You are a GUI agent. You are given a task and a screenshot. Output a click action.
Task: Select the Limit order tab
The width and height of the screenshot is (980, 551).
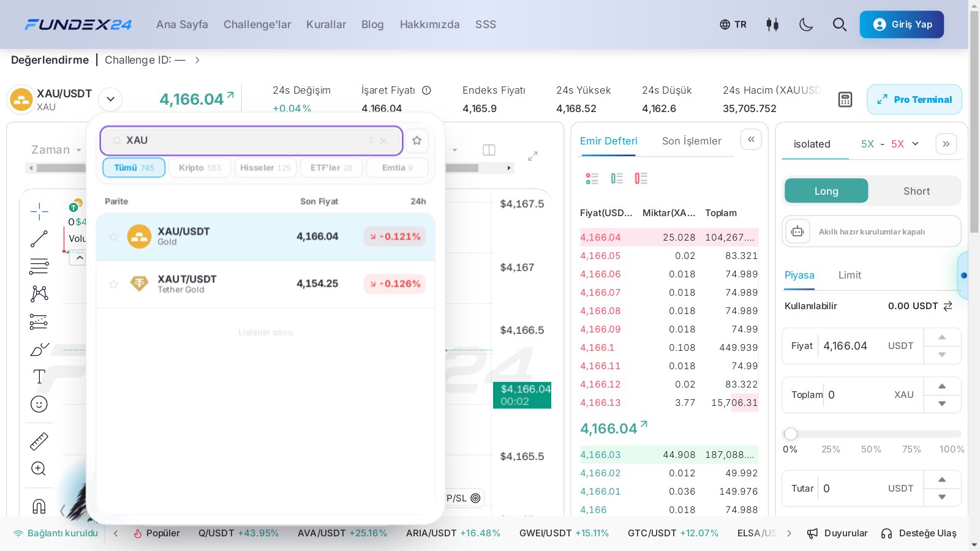pos(850,275)
